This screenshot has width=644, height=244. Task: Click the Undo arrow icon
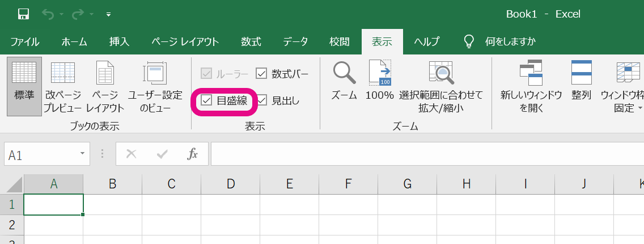(x=48, y=14)
